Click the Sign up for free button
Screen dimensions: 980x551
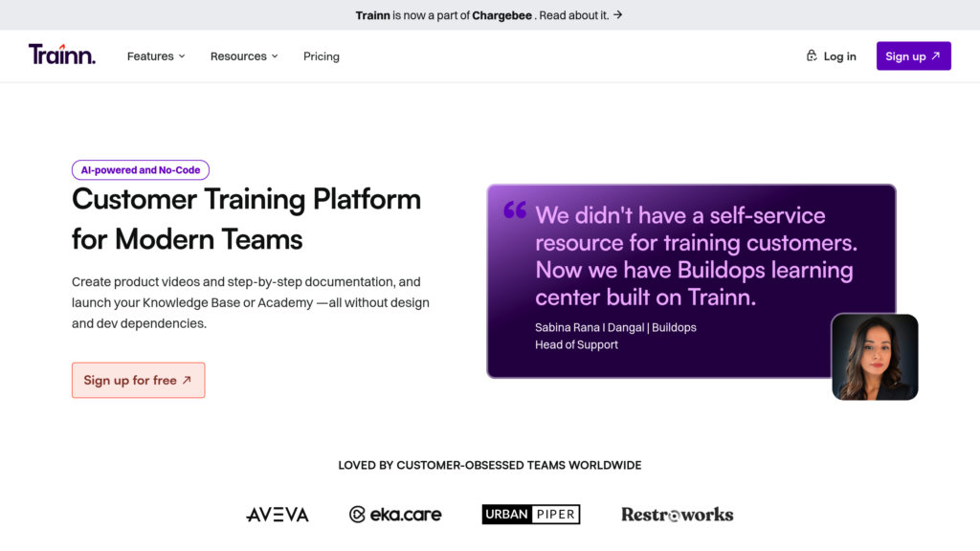[x=138, y=380]
